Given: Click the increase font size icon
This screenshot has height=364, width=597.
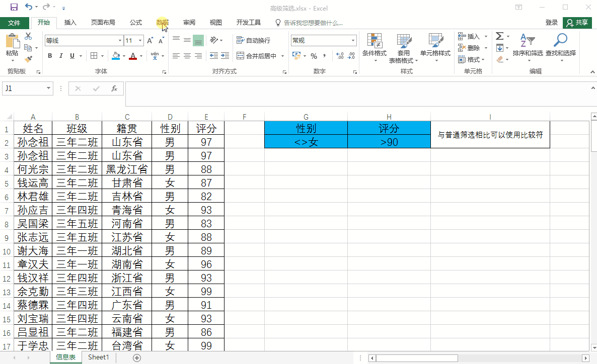Looking at the screenshot, I should [x=139, y=41].
